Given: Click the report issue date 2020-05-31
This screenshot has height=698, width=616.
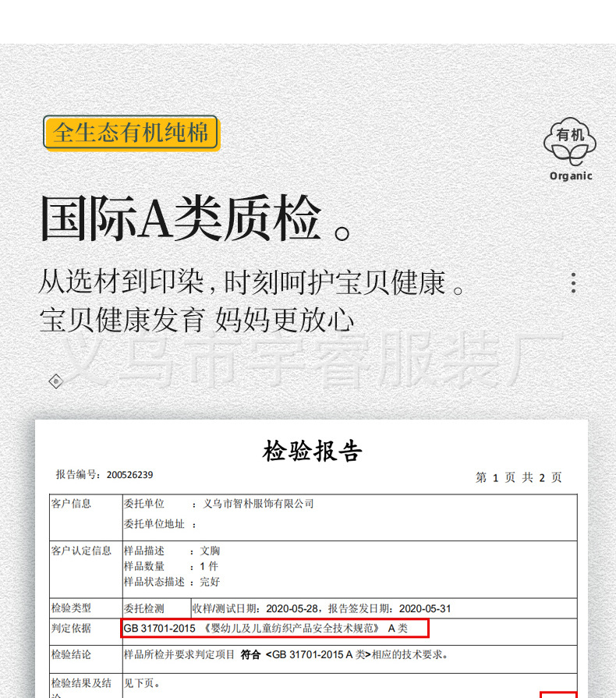Looking at the screenshot, I should coord(425,608).
